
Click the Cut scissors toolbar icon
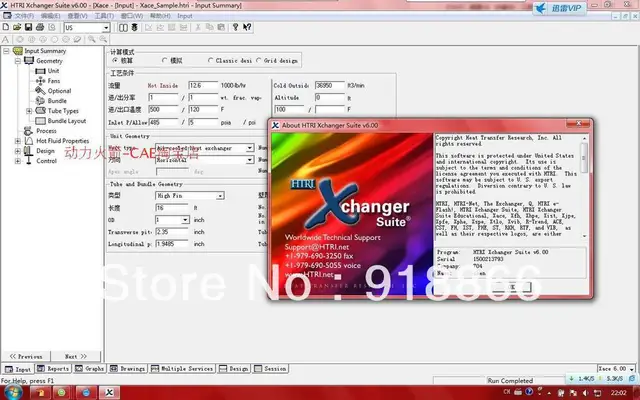(198, 27)
